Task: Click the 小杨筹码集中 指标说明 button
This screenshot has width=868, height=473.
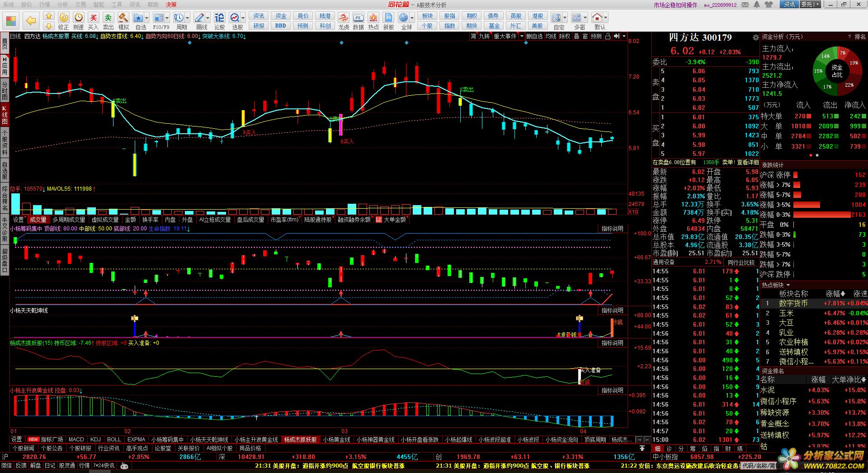Action: (x=612, y=229)
